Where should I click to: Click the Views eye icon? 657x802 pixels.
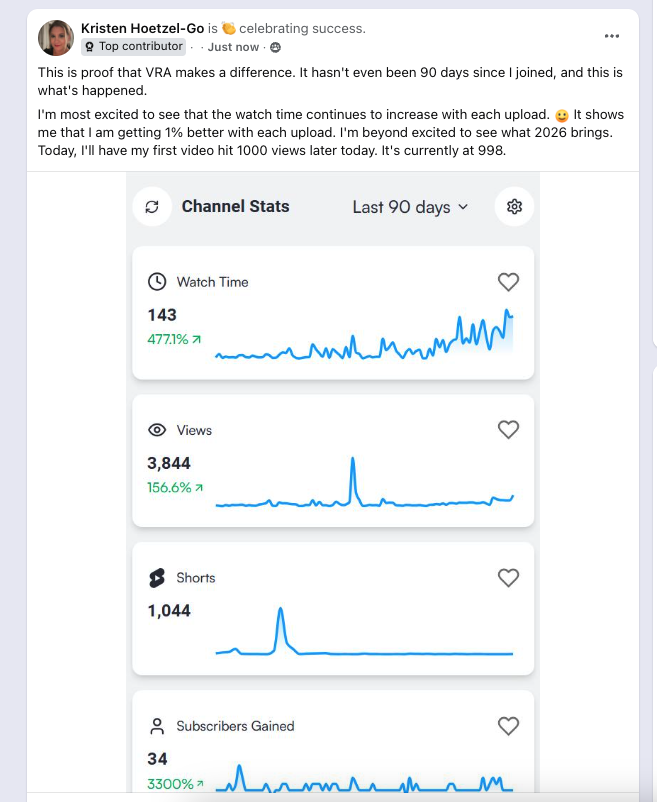coord(157,430)
